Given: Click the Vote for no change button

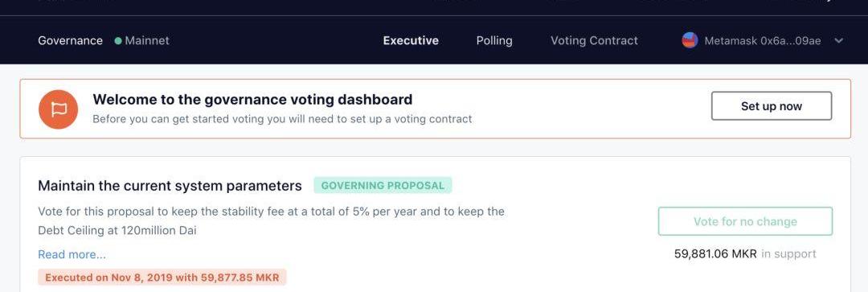Looking at the screenshot, I should tap(745, 222).
